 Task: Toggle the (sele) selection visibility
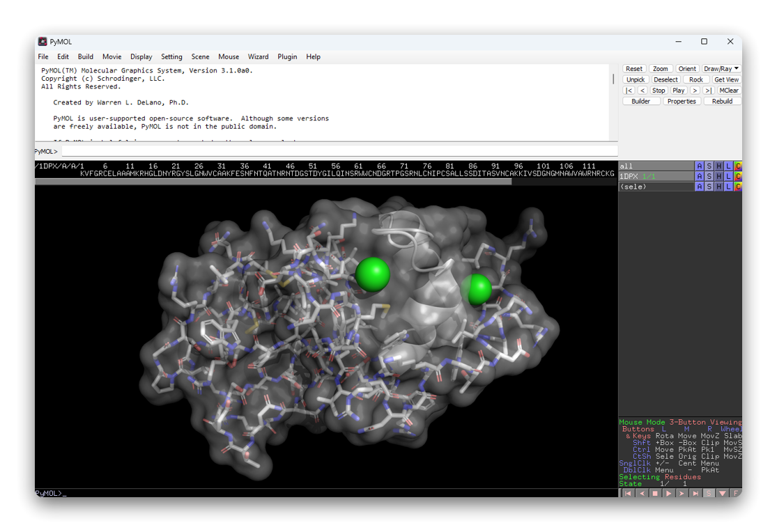(656, 187)
